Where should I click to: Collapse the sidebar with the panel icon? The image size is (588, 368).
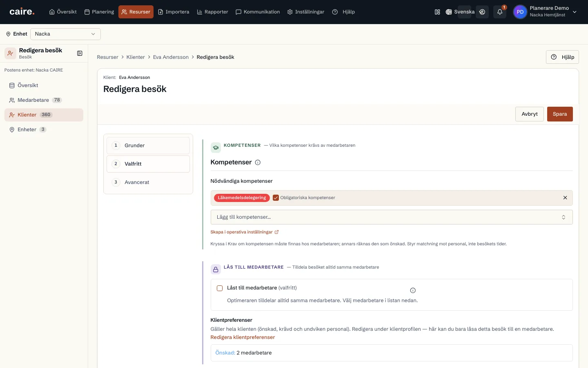coord(80,53)
